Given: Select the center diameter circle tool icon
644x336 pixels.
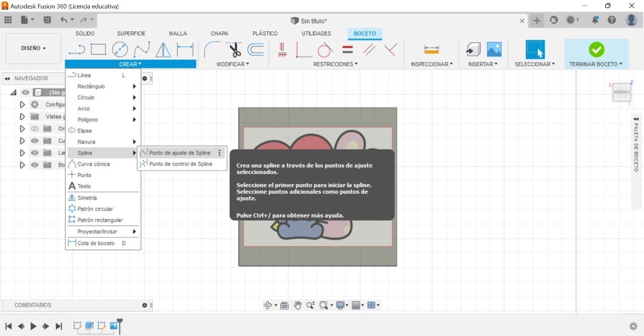Looking at the screenshot, I should click(x=120, y=49).
